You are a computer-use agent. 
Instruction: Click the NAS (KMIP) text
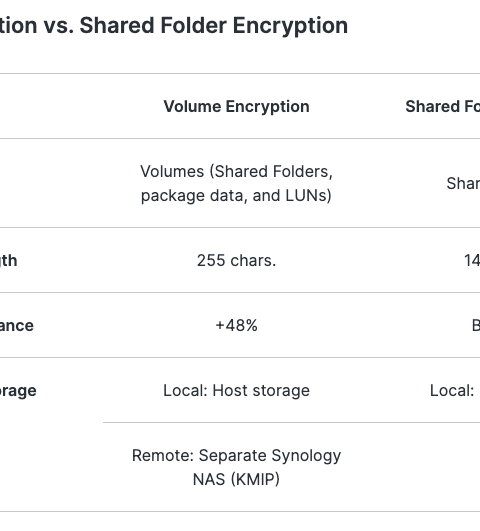click(236, 480)
